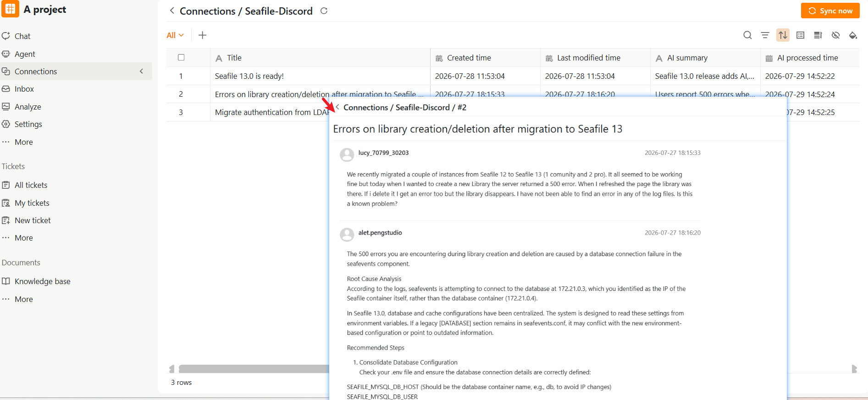
Task: Click username alet.pengstudio
Action: [380, 233]
